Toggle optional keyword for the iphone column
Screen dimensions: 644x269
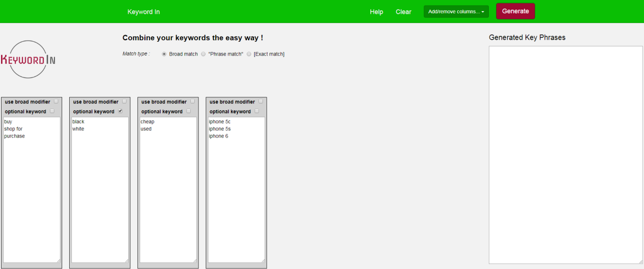(x=256, y=111)
